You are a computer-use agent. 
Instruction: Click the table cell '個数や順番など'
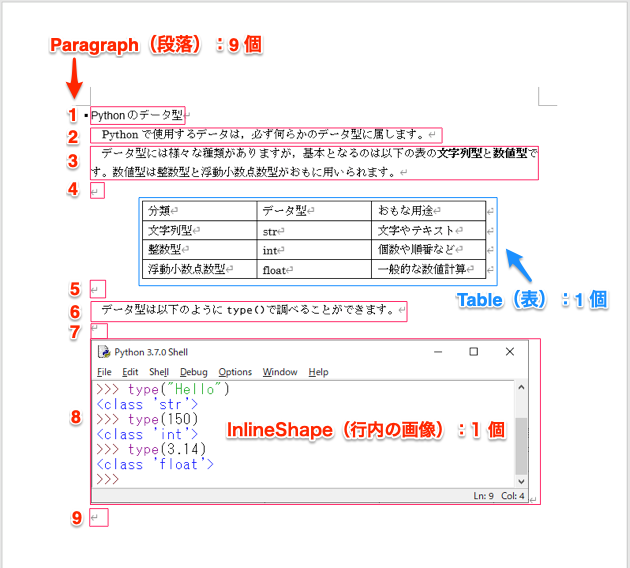click(429, 249)
